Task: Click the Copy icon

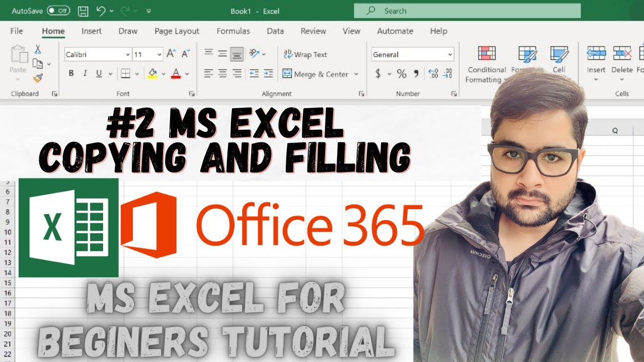Action: tap(38, 64)
